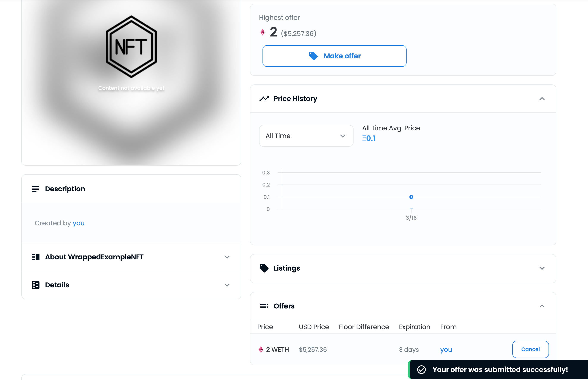Expand the Listings section chevron

point(542,268)
